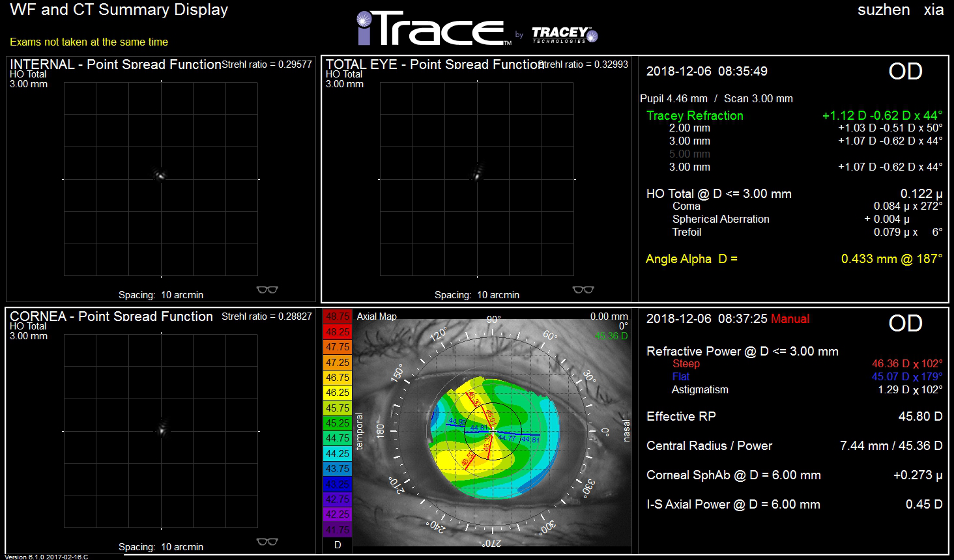Select the 41.75 bottom color scale cell

click(x=338, y=530)
